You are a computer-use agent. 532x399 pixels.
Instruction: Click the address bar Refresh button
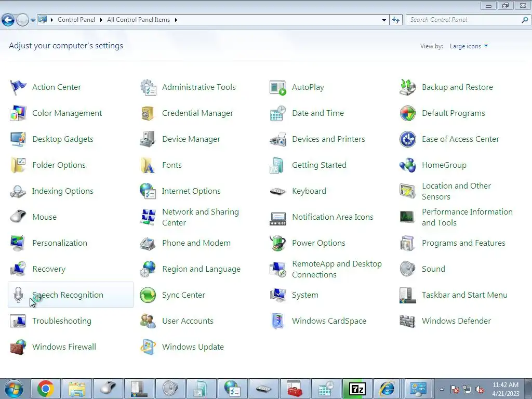(x=396, y=20)
